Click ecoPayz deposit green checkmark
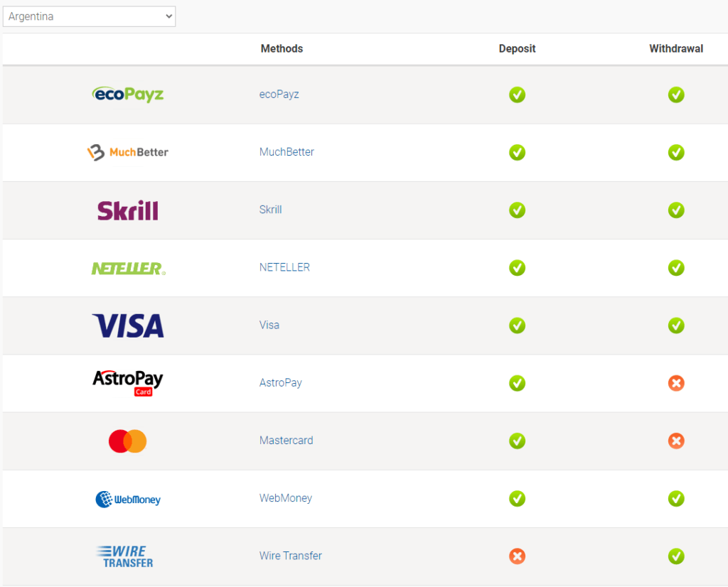Viewport: 728px width, 587px height. point(517,95)
